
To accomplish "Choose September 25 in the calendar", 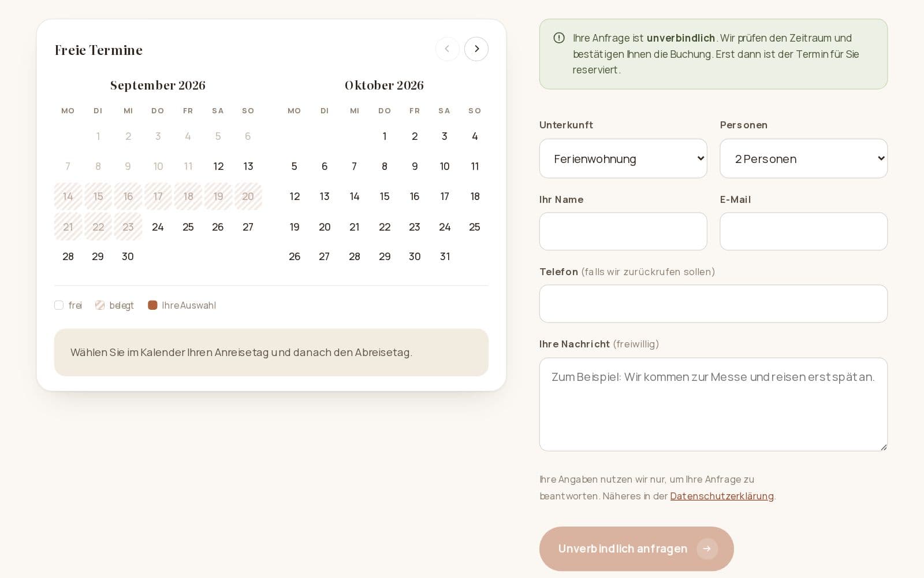I will 188,227.
